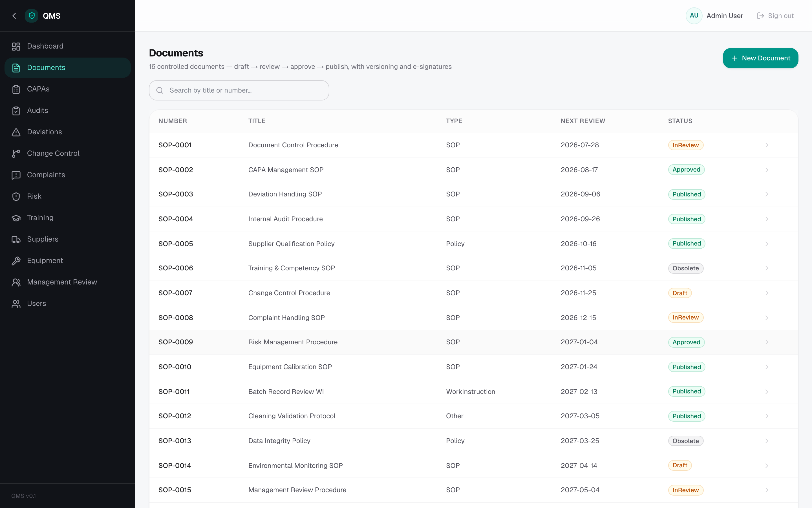Expand SOP-0001 row chevron

tap(767, 145)
